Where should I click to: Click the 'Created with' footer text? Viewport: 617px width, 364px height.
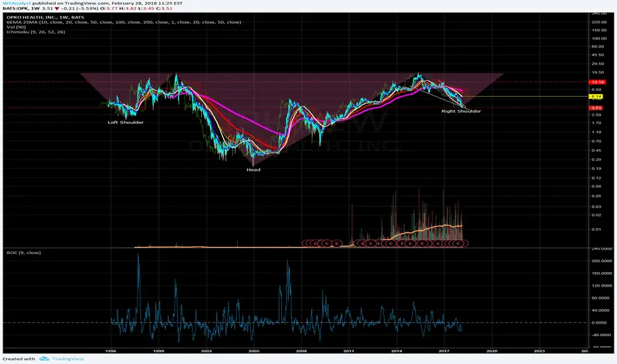coord(19,359)
